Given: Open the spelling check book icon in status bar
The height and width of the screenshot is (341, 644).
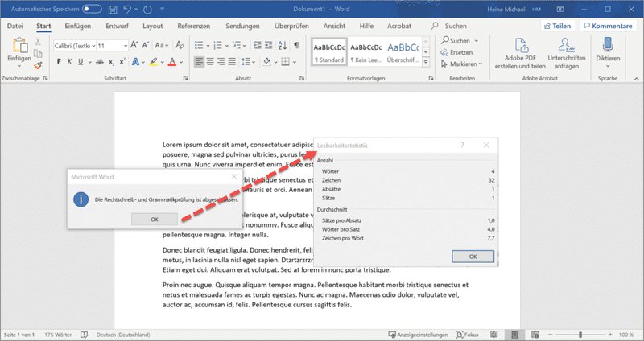Looking at the screenshot, I should tap(85, 335).
